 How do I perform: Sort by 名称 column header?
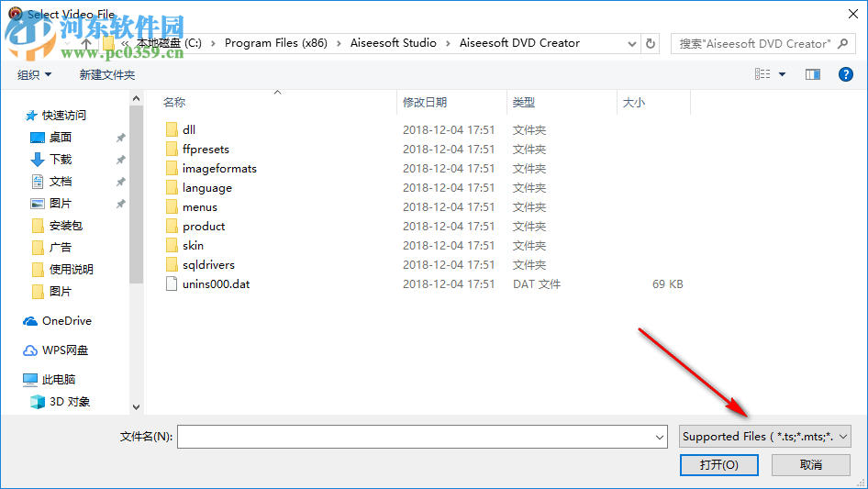coord(173,103)
